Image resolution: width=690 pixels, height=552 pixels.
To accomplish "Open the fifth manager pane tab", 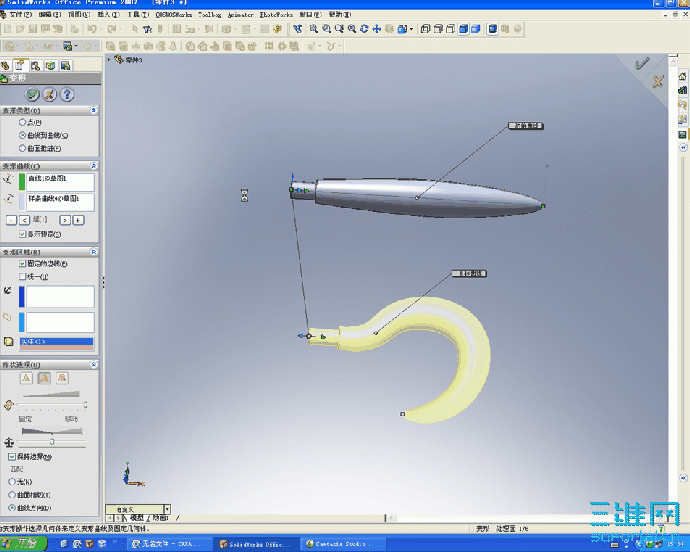I will [x=66, y=66].
